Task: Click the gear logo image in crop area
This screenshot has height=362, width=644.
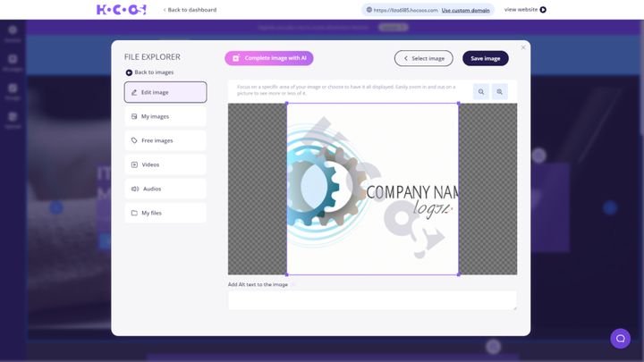Action: click(326, 187)
